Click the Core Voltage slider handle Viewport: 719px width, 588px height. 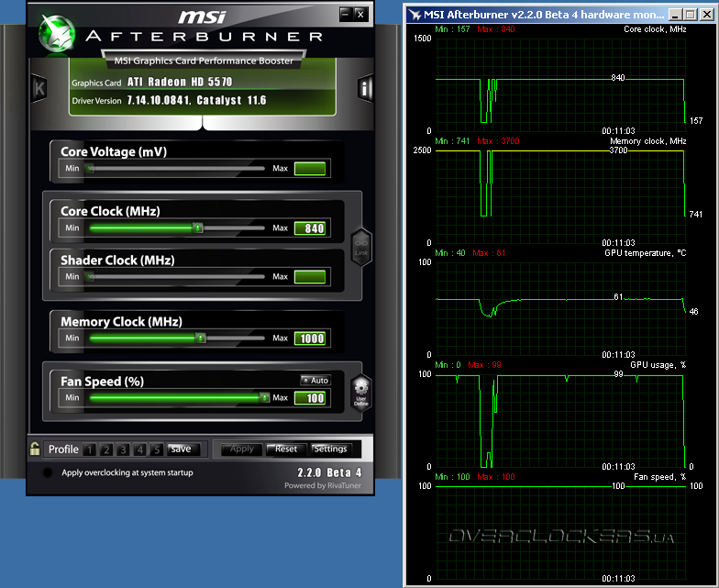[x=90, y=169]
